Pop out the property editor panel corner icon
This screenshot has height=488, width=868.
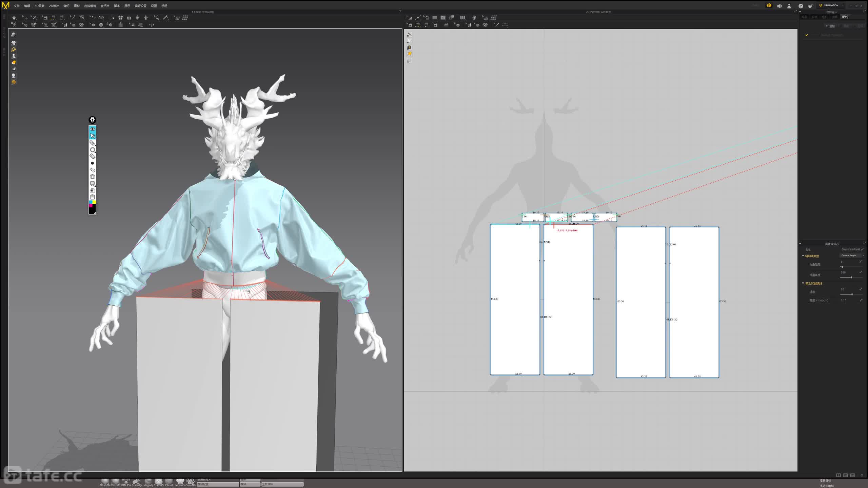click(x=864, y=243)
